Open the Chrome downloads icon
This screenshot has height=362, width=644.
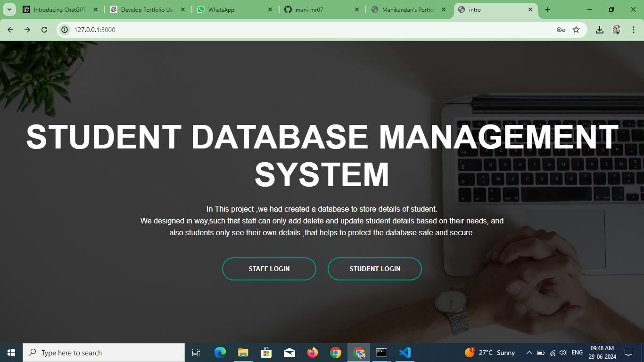click(x=600, y=30)
